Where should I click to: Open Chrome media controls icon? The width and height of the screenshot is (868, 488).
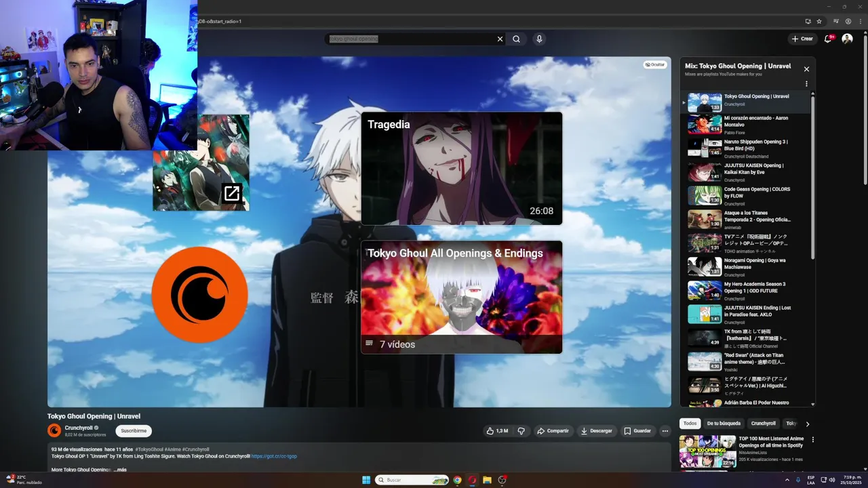tap(836, 21)
